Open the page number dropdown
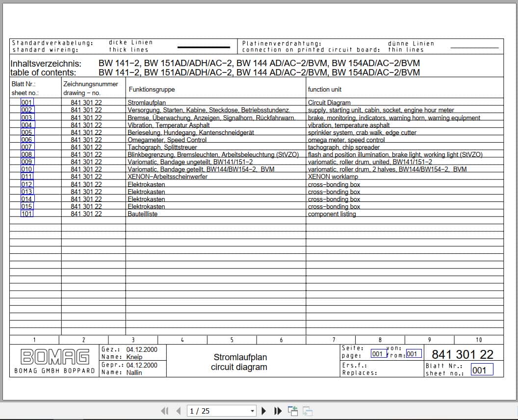Screen dimensions: 518x420 click(x=253, y=411)
